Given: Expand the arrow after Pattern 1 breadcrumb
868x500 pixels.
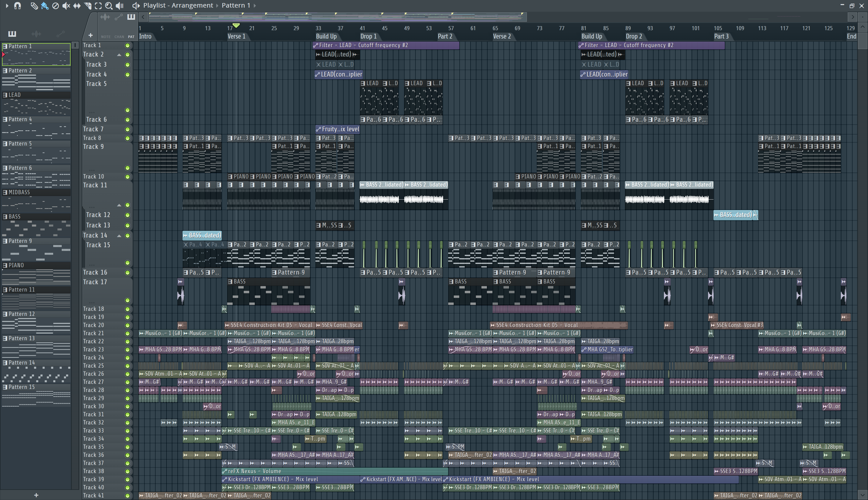Looking at the screenshot, I should pos(255,6).
